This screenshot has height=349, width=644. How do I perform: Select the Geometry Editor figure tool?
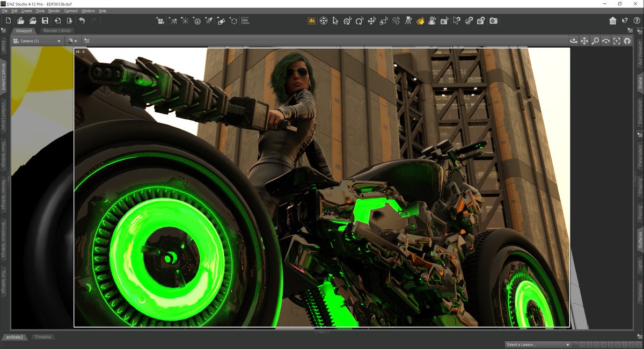pyautogui.click(x=433, y=20)
